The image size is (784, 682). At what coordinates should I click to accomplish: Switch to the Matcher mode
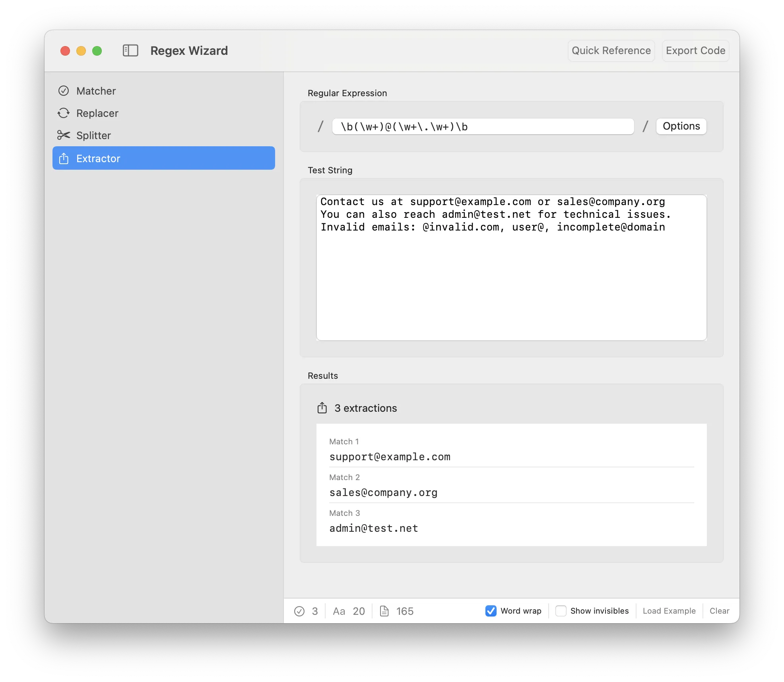click(x=96, y=91)
